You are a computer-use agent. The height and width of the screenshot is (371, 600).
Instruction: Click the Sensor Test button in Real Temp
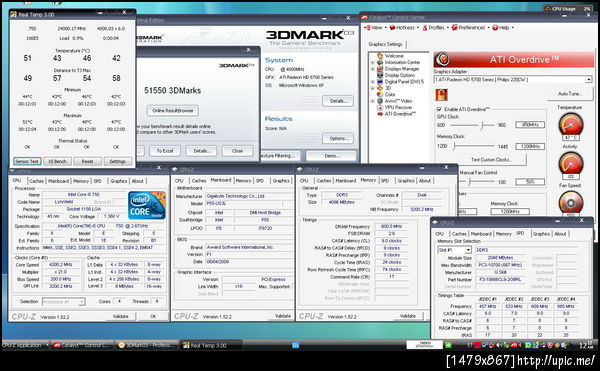point(27,161)
